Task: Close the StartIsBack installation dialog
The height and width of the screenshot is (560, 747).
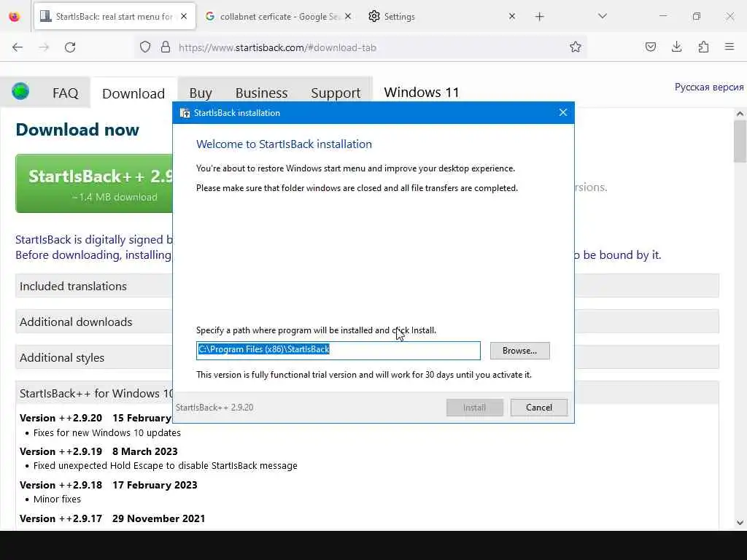Action: [563, 112]
